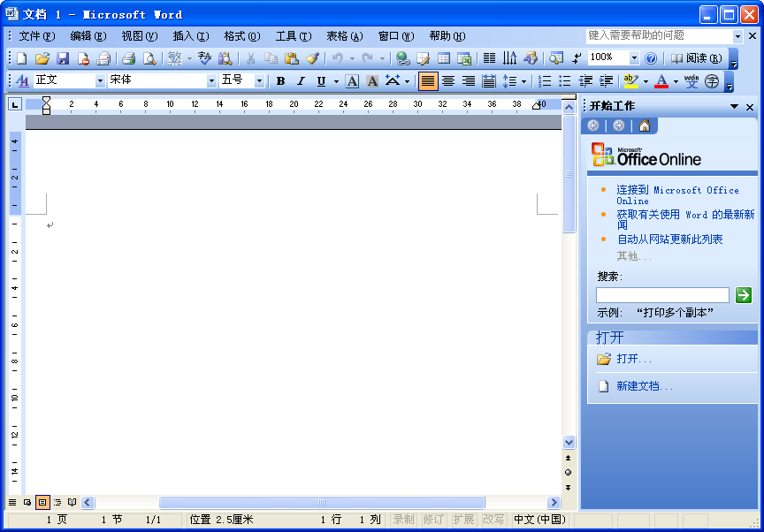Screen dimensions: 764x532
Task: Toggle Italic formatting
Action: coord(301,80)
